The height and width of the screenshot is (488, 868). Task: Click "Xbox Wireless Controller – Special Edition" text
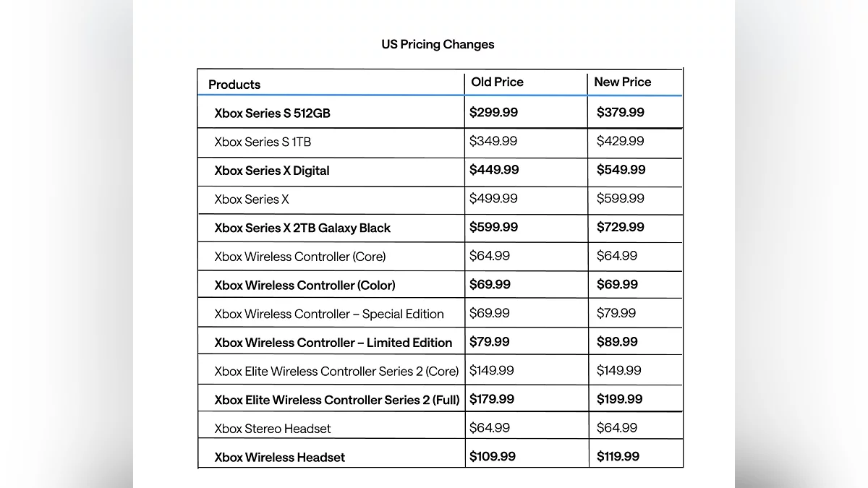point(329,314)
